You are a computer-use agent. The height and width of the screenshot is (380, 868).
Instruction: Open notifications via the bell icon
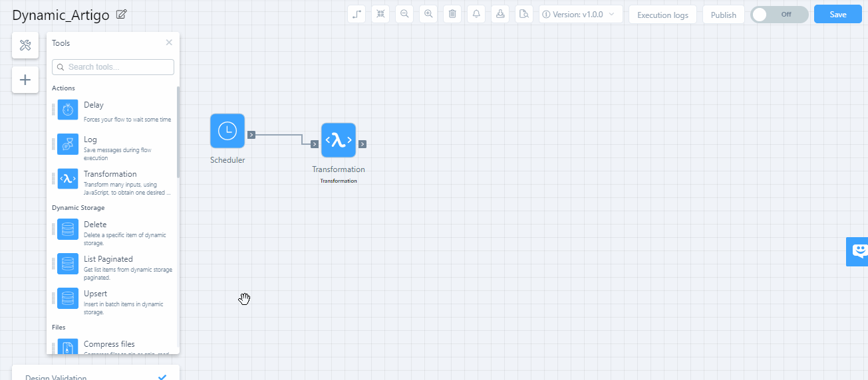pos(476,14)
